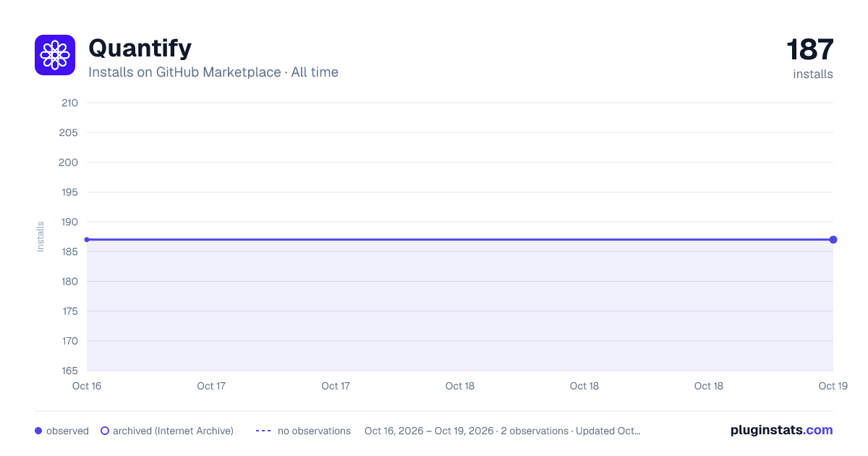
Task: Click the 190 y-axis label
Action: tap(69, 222)
